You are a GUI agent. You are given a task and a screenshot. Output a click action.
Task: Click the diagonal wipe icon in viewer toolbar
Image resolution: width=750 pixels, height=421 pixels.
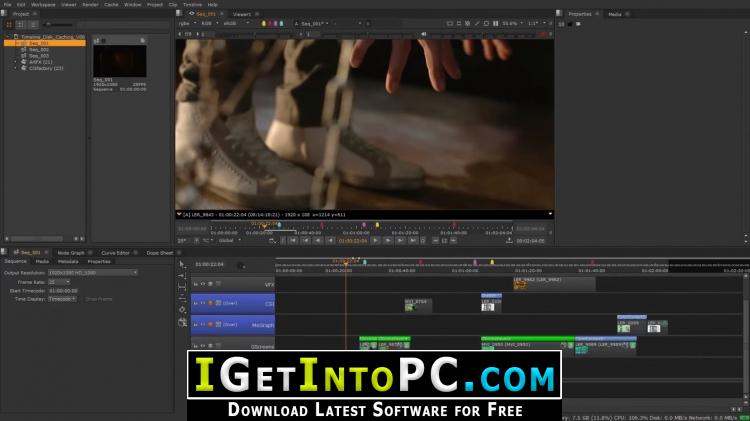[477, 23]
